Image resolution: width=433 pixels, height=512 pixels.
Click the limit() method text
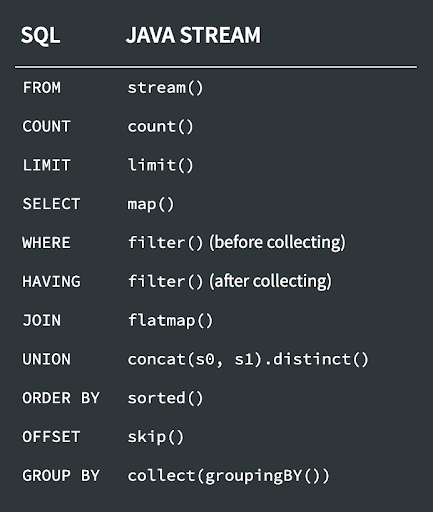pos(160,165)
